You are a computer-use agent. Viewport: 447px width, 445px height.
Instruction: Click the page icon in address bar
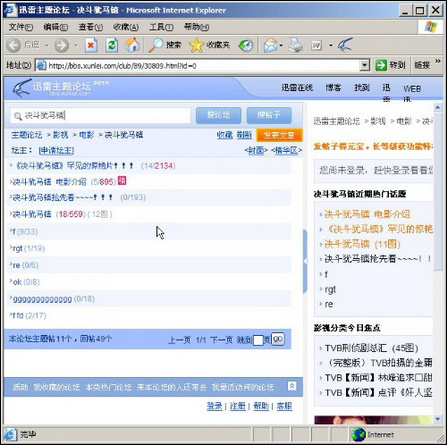tap(41, 65)
